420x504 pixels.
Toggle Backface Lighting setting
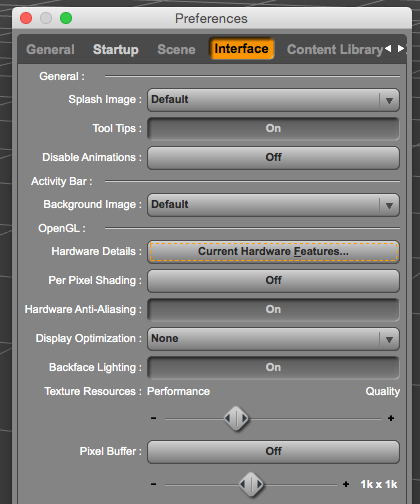[273, 368]
